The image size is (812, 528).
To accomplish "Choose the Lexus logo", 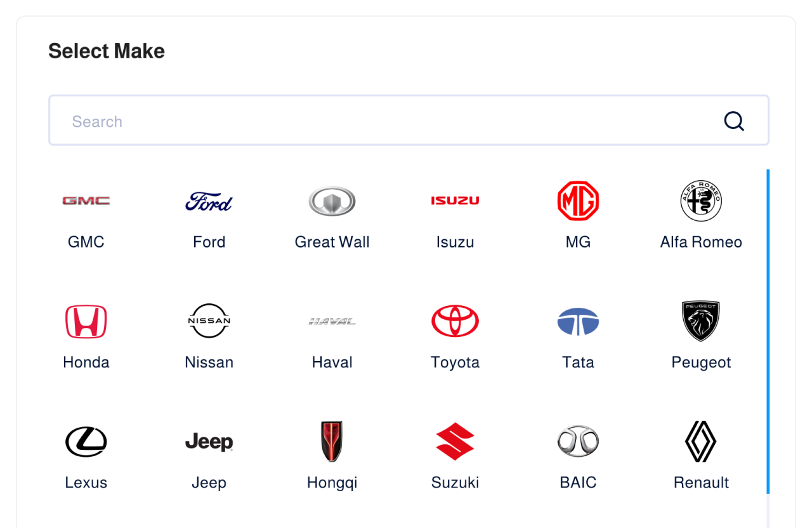I will point(86,442).
